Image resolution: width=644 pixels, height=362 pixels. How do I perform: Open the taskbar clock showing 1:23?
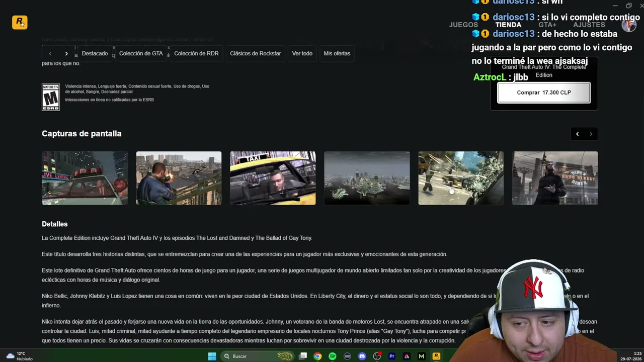pyautogui.click(x=631, y=356)
